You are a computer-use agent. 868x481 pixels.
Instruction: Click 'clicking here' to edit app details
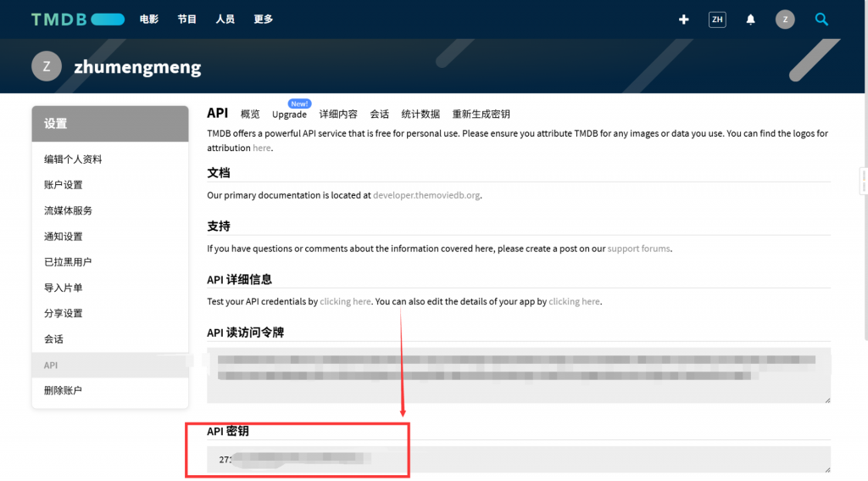point(574,301)
